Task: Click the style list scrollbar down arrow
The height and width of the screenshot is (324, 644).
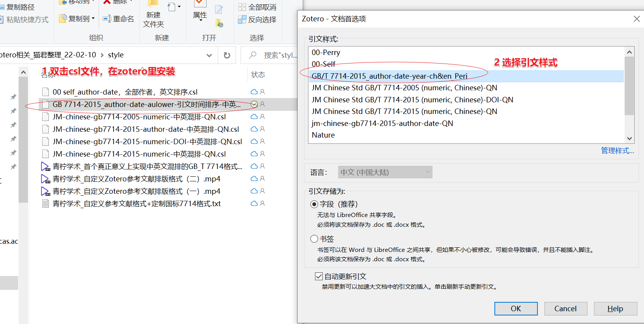Action: pyautogui.click(x=629, y=138)
